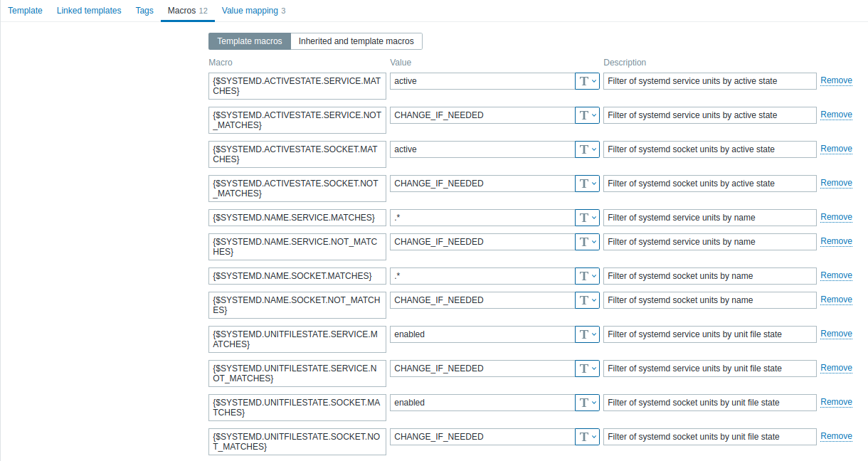Switch to Inherited and template macros
Viewport: 868px width, 461px height.
point(356,41)
